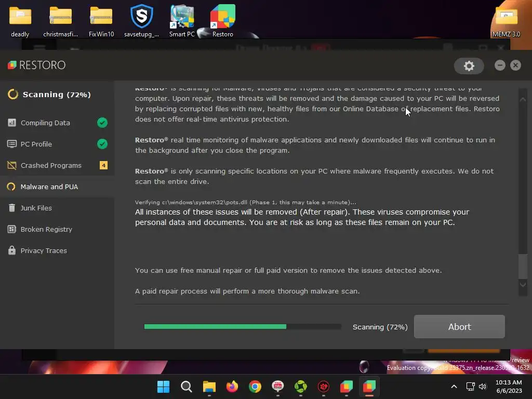
Task: Open File Explorer from the taskbar
Action: (x=209, y=387)
